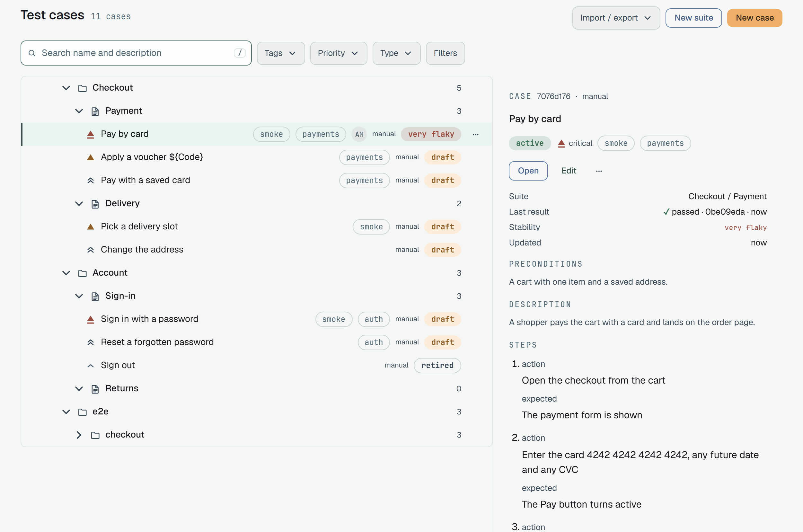The height and width of the screenshot is (532, 803).
Task: Expand the checkout subfolder under e2e
Action: 79,435
